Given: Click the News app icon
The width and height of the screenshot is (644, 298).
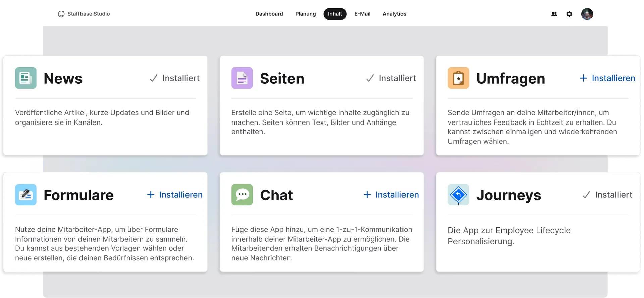Looking at the screenshot, I should (x=25, y=78).
